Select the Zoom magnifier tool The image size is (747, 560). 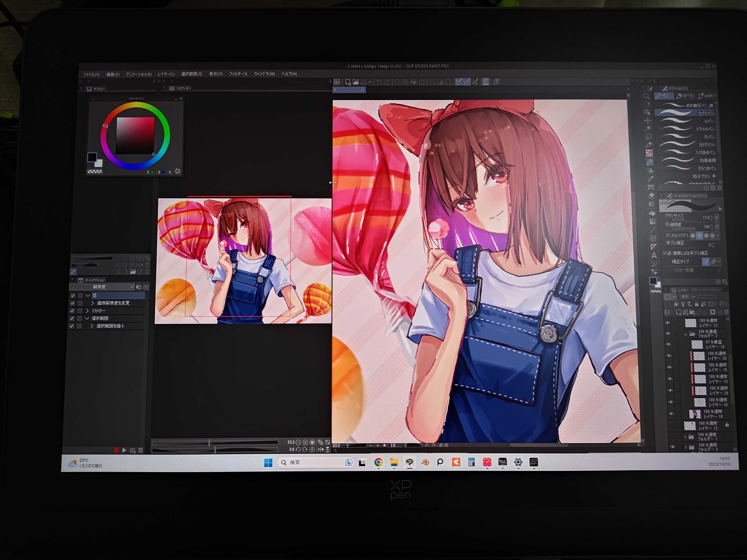[x=646, y=96]
